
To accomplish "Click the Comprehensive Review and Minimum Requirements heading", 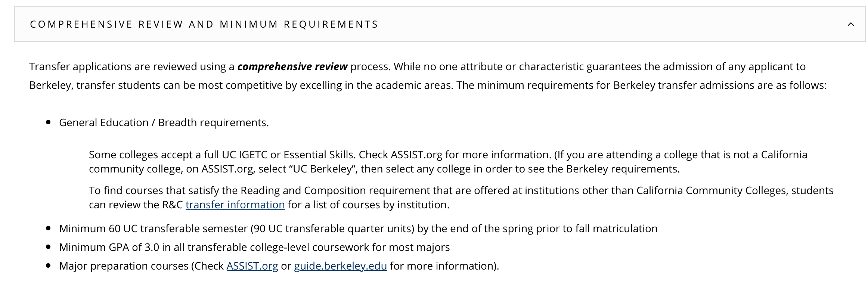I will [x=204, y=24].
